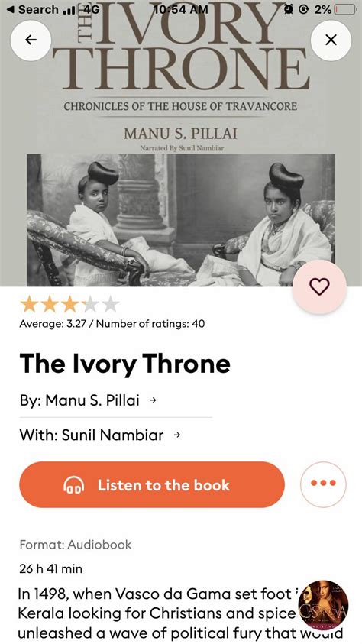Tap the star rating row
Viewport: 362px width, 644px height.
(69, 305)
